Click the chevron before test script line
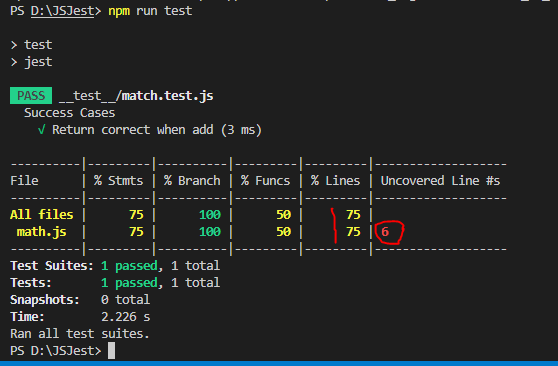558x366 pixels. coord(14,45)
